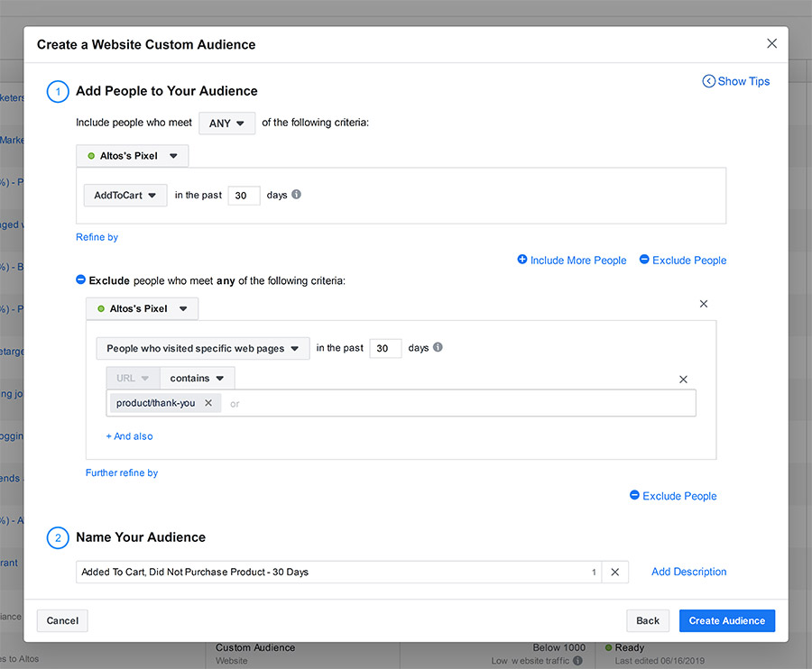Close the Create Website Custom Audience dialog

(771, 43)
